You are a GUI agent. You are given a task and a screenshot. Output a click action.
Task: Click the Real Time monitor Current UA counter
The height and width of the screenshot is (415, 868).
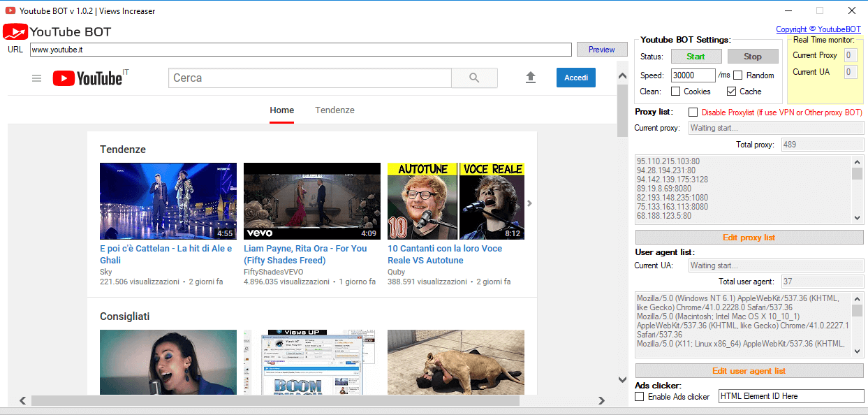coord(851,72)
